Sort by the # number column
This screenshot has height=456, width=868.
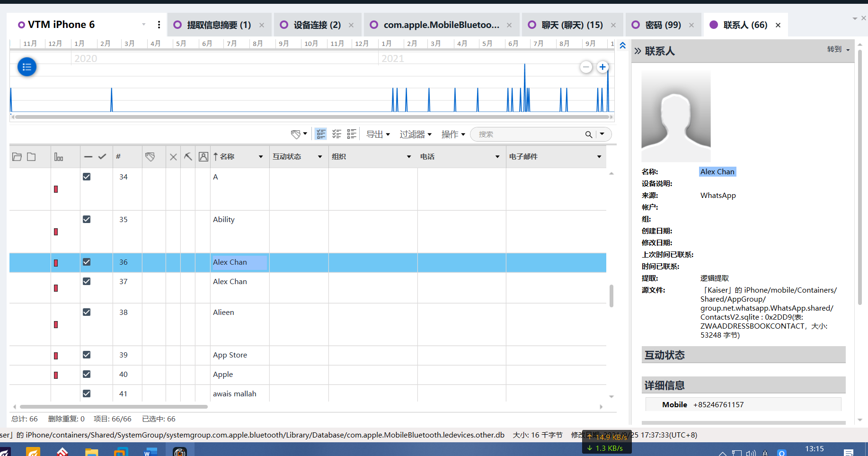click(x=118, y=157)
